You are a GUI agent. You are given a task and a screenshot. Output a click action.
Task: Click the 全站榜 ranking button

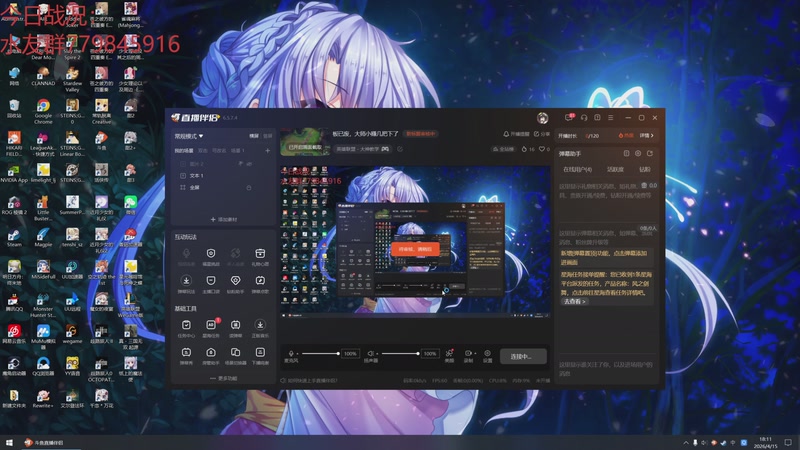tap(503, 149)
